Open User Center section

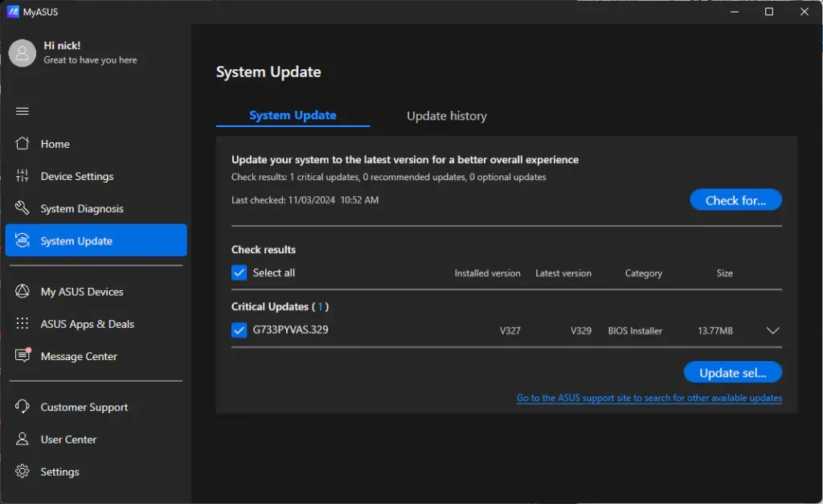pos(96,440)
